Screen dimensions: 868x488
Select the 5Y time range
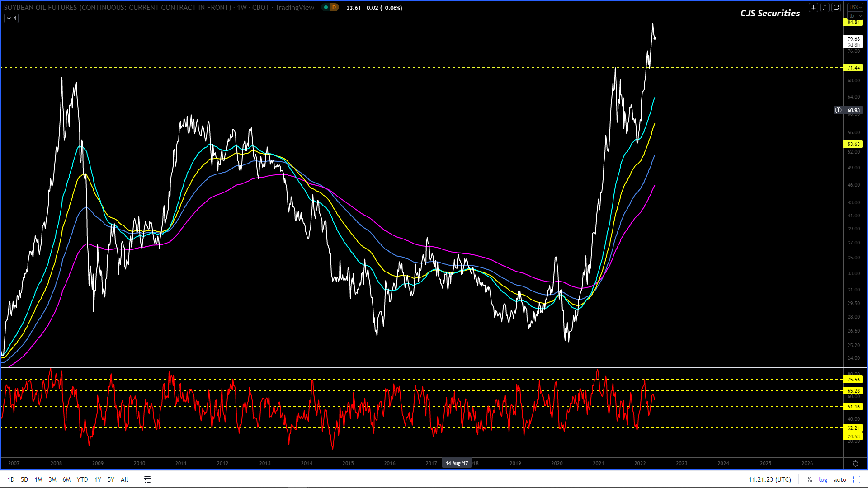[x=111, y=479]
